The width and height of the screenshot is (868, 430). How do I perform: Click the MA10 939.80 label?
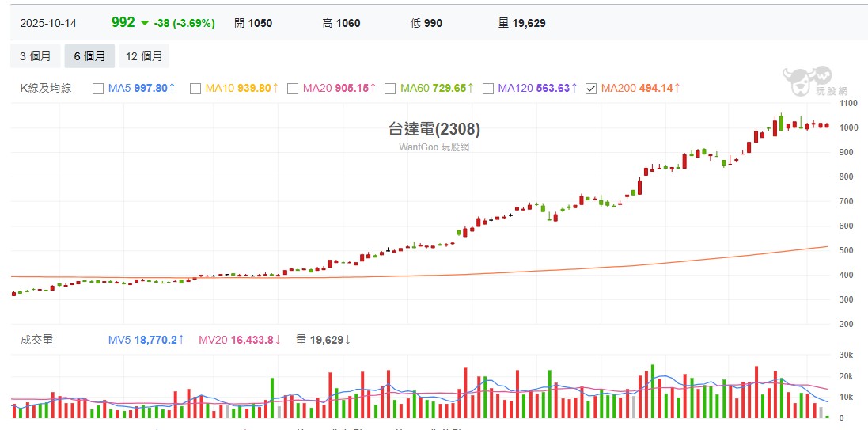(x=242, y=88)
